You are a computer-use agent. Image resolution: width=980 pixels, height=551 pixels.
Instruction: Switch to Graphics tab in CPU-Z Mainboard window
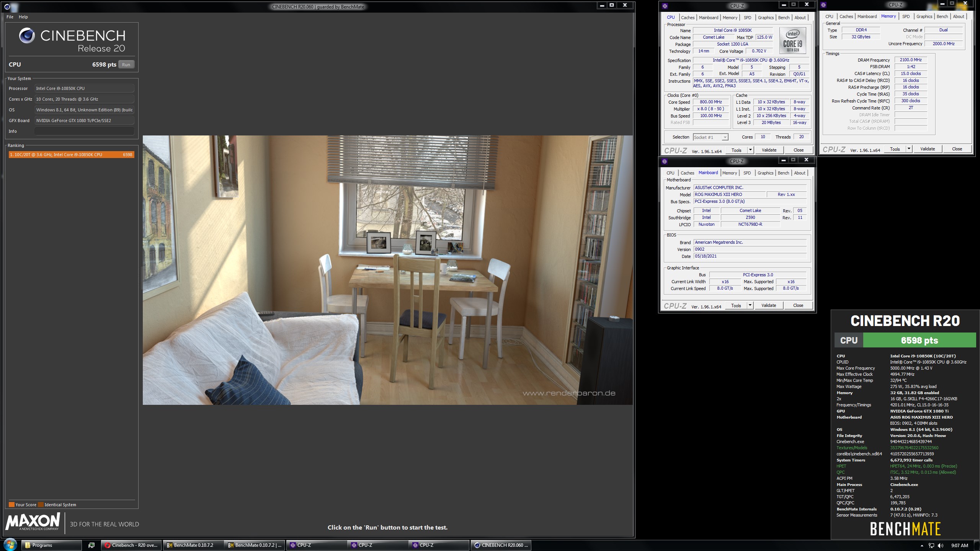(x=765, y=173)
